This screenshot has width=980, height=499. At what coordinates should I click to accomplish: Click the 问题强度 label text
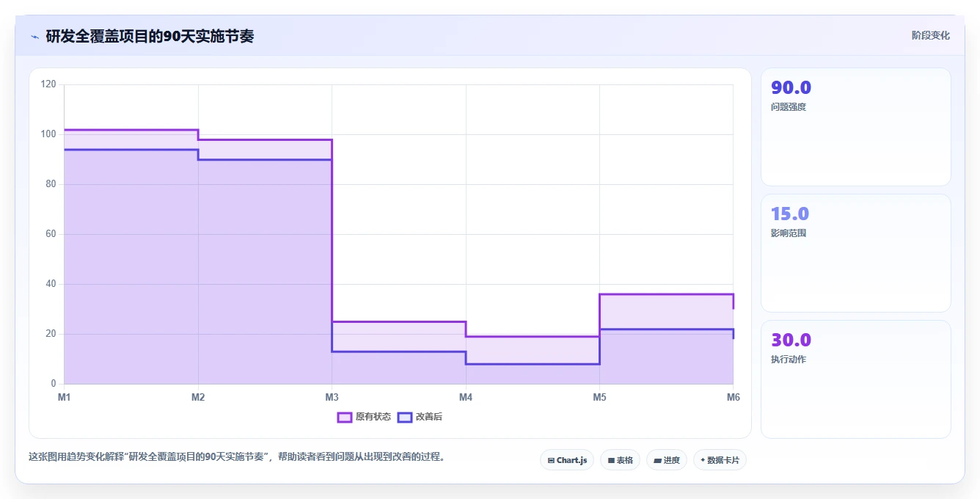(x=789, y=107)
